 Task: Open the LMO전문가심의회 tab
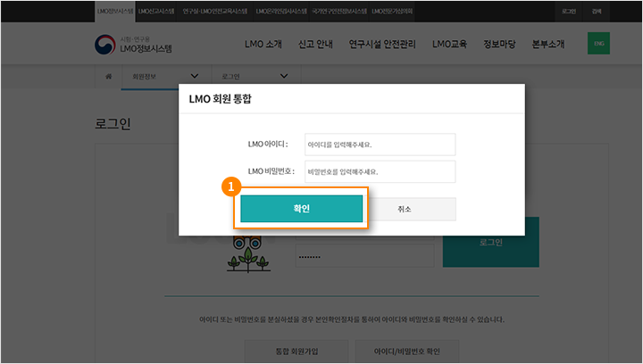392,11
